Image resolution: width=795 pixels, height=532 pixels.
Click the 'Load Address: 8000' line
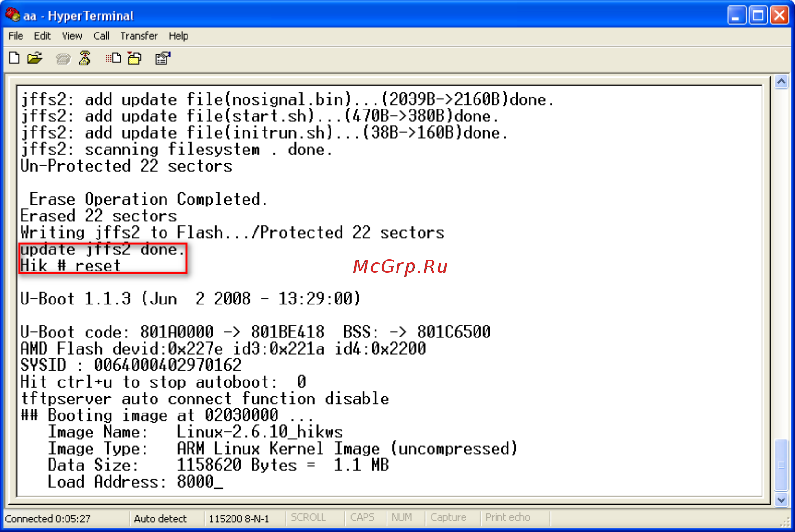135,481
